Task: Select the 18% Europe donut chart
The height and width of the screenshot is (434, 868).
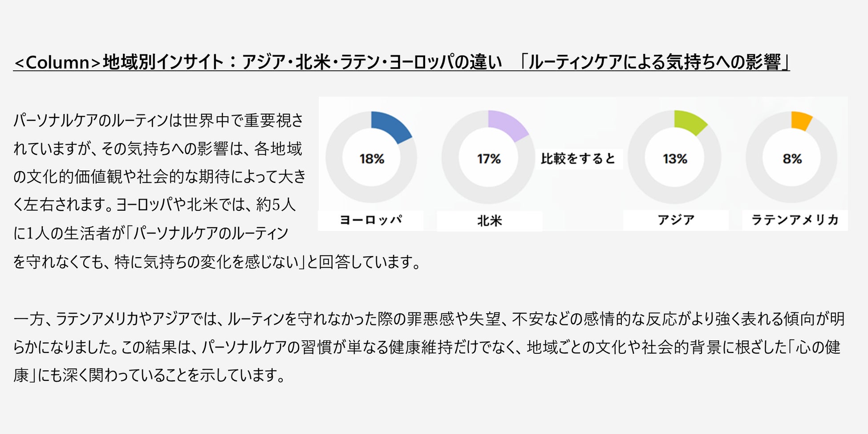Action: [x=371, y=157]
